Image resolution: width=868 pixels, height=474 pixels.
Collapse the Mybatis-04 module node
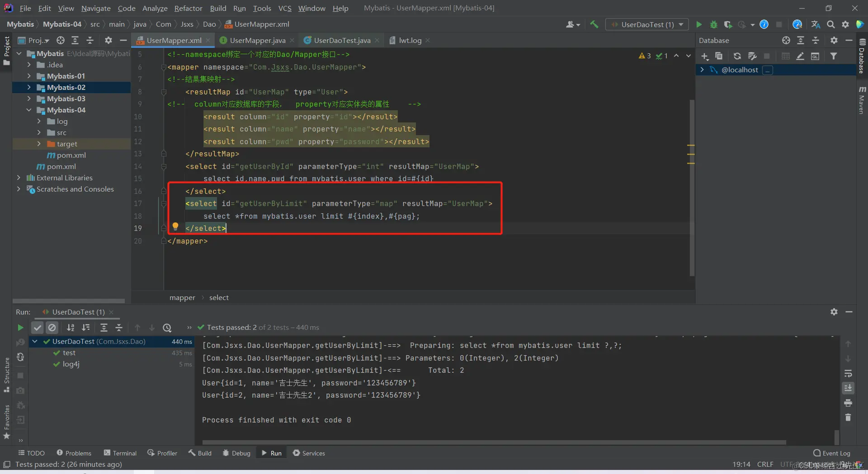[29, 110]
